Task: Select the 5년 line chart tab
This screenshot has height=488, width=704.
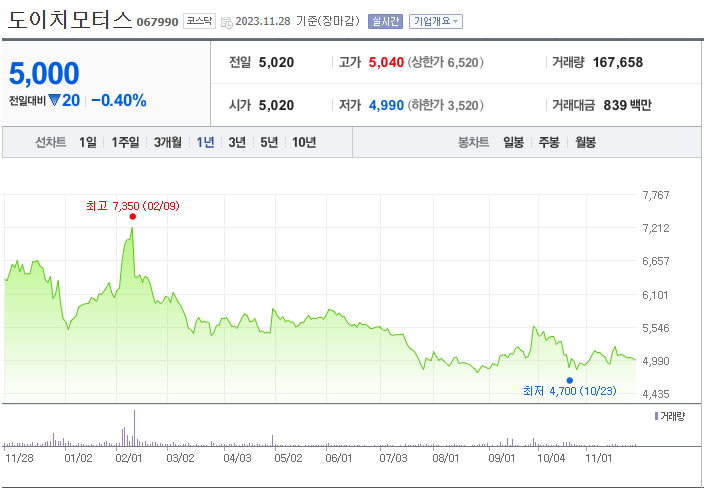Action: (x=269, y=142)
